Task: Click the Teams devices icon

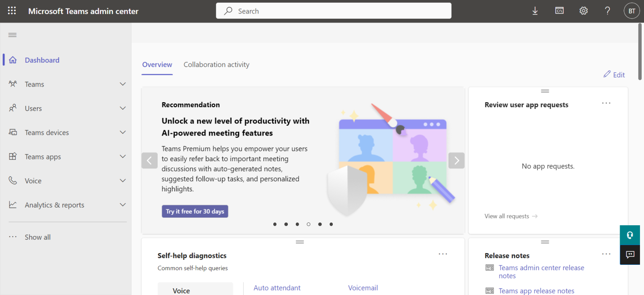Action: 13,132
